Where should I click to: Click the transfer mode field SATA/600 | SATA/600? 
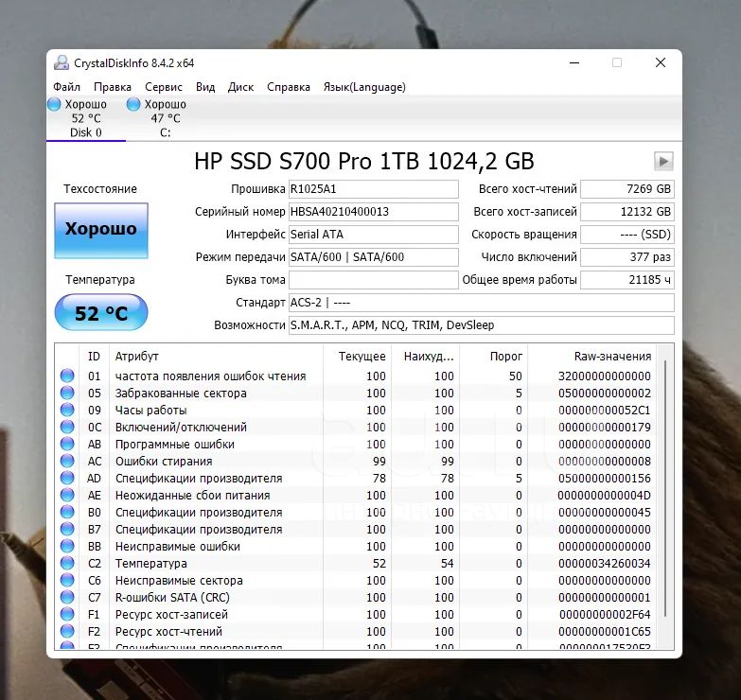(x=373, y=257)
